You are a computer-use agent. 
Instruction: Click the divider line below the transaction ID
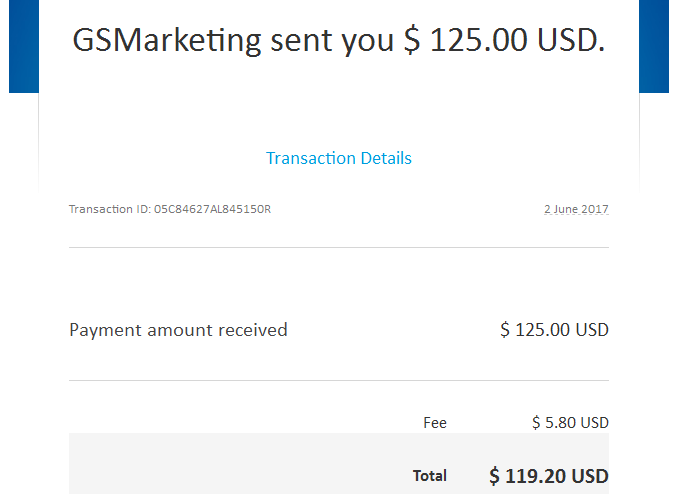point(339,247)
